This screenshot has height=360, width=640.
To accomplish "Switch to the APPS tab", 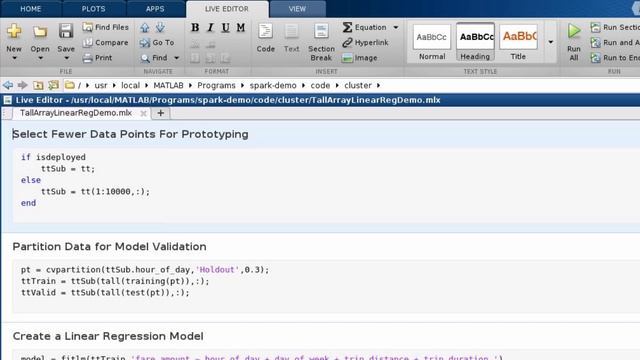I will click(x=155, y=9).
